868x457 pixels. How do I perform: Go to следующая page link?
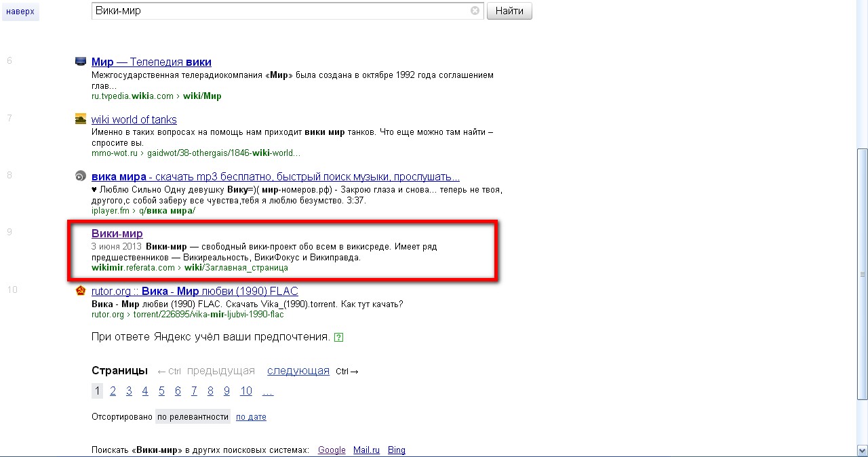tap(298, 371)
